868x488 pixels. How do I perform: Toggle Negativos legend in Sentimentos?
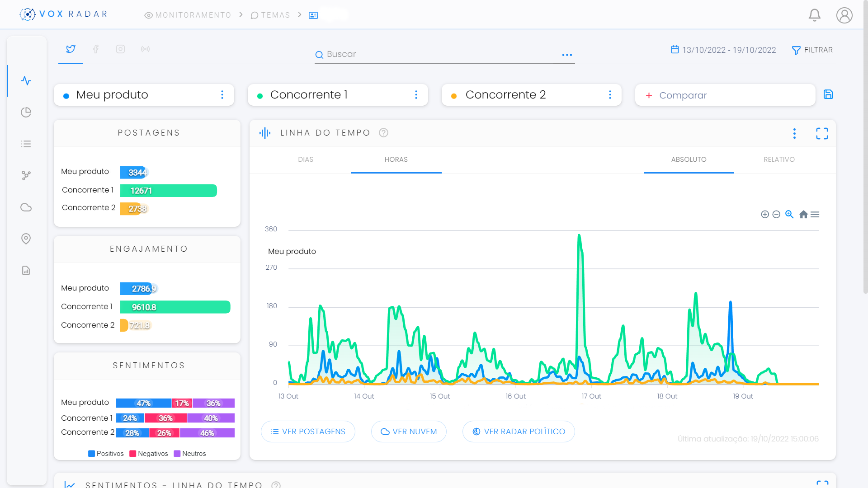pyautogui.click(x=149, y=454)
